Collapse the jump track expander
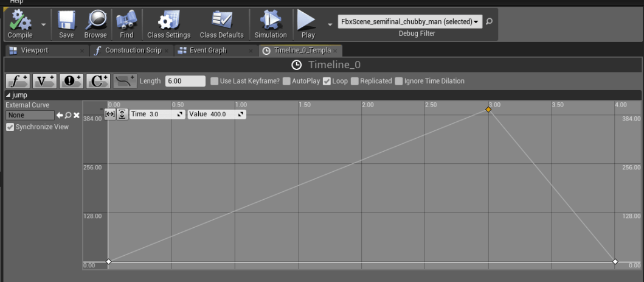644x282 pixels. click(9, 96)
